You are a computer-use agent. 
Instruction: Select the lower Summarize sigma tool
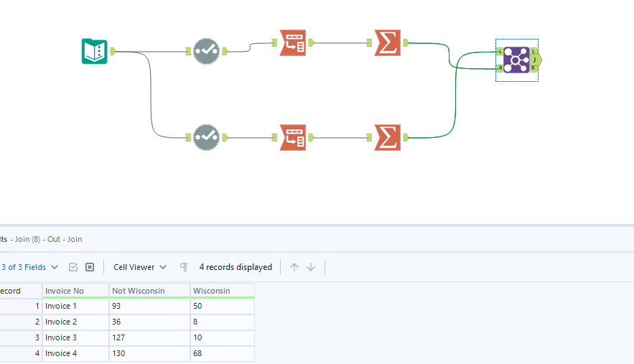(x=388, y=138)
